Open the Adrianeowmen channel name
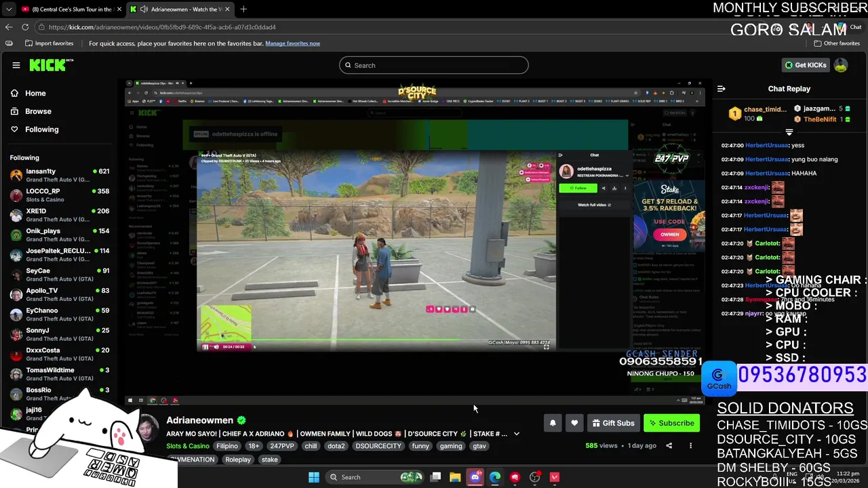The height and width of the screenshot is (488, 868). pos(199,420)
